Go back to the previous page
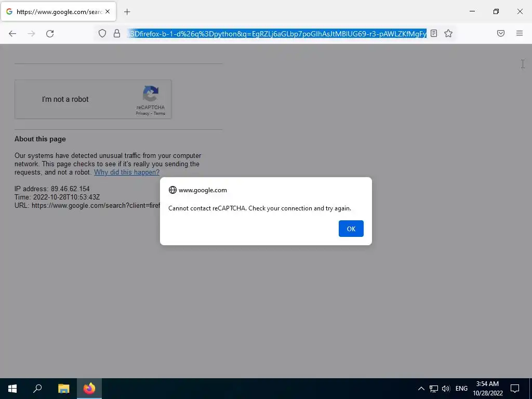The width and height of the screenshot is (532, 399). (x=12, y=33)
